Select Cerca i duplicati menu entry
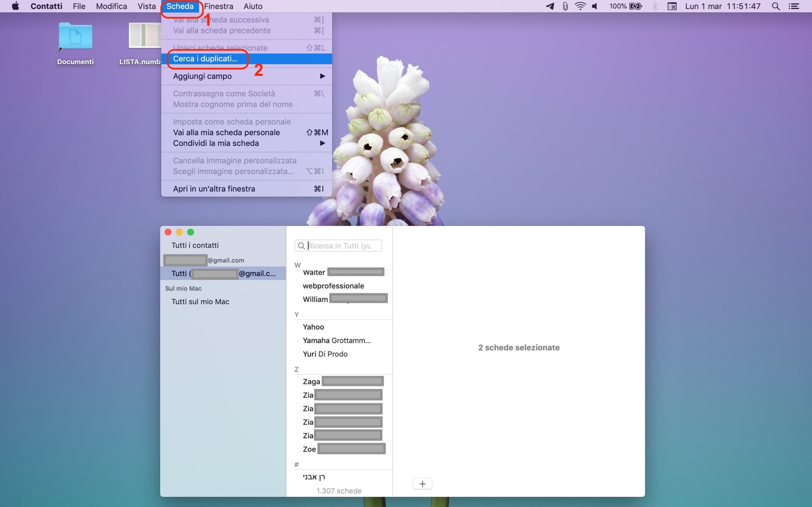 205,59
